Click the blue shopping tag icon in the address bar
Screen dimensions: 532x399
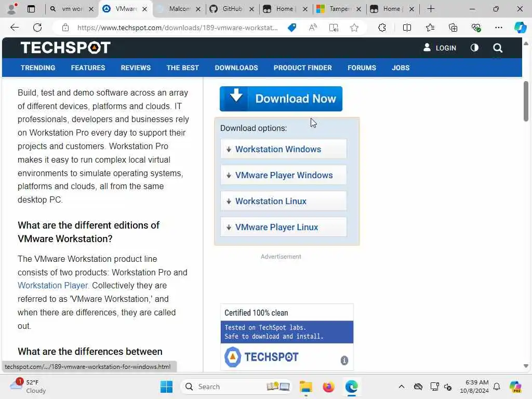292,28
